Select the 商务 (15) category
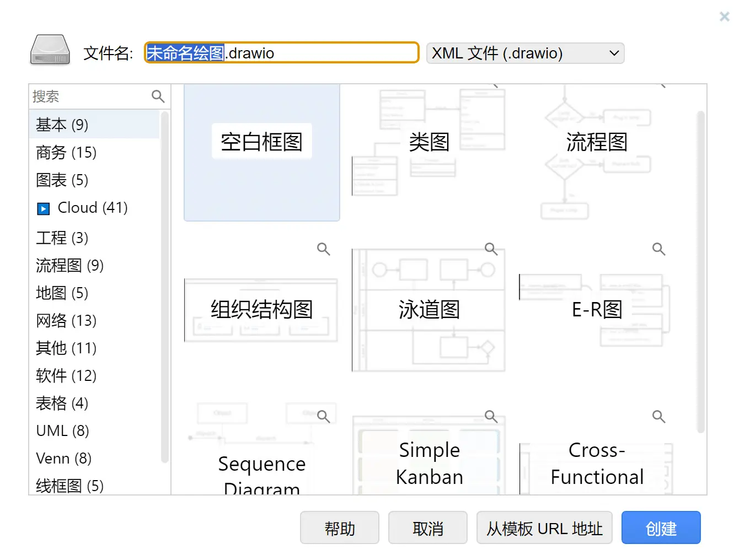The height and width of the screenshot is (560, 734). click(66, 153)
